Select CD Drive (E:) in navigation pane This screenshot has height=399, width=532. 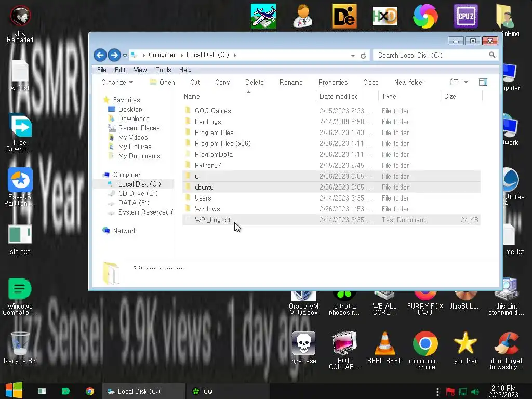(x=138, y=193)
